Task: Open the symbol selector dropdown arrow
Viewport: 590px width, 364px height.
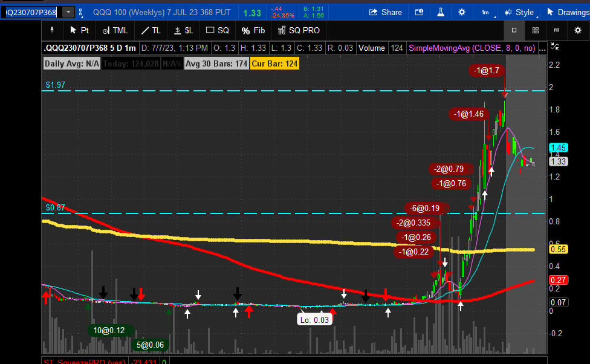Action: 68,13
